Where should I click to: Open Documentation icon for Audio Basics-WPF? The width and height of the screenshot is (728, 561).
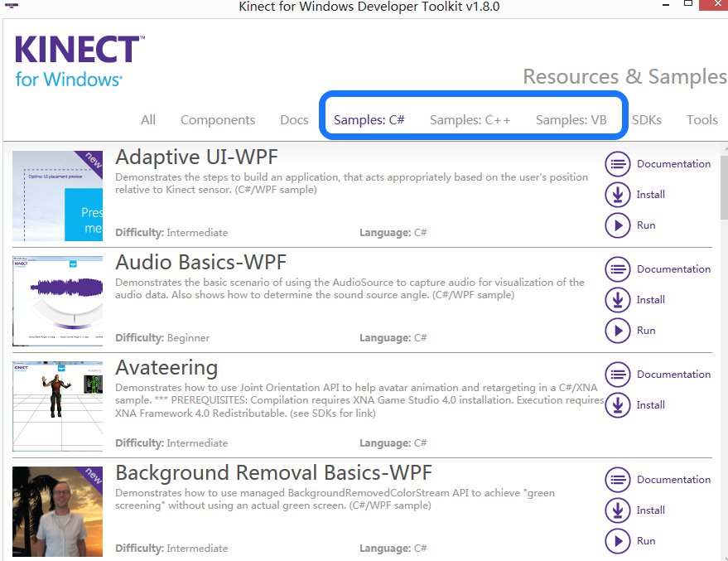[x=618, y=269]
